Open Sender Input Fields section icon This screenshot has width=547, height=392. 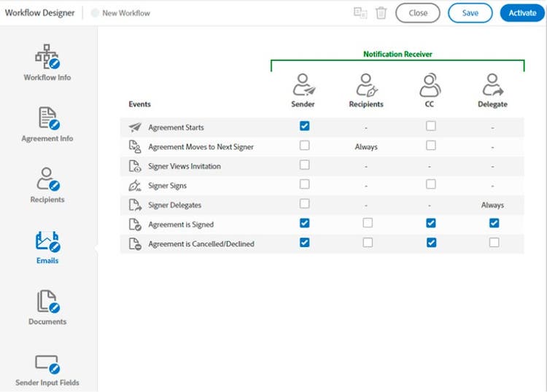(x=47, y=364)
